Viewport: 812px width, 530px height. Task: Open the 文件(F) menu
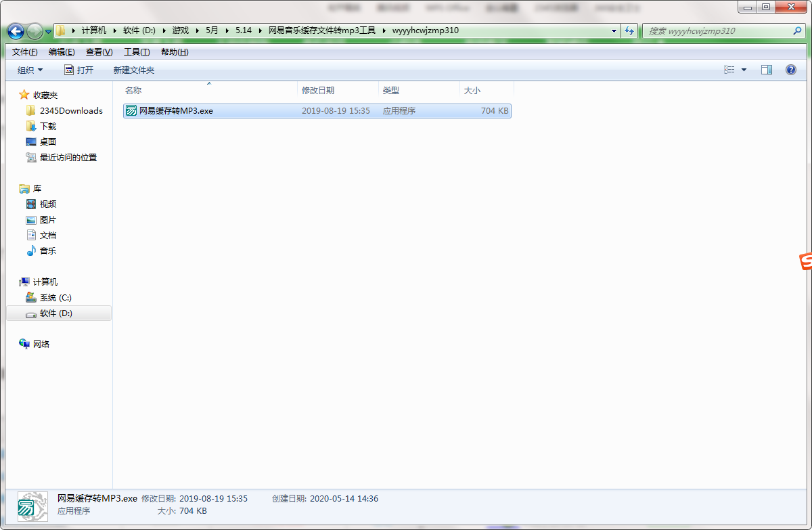(x=24, y=52)
